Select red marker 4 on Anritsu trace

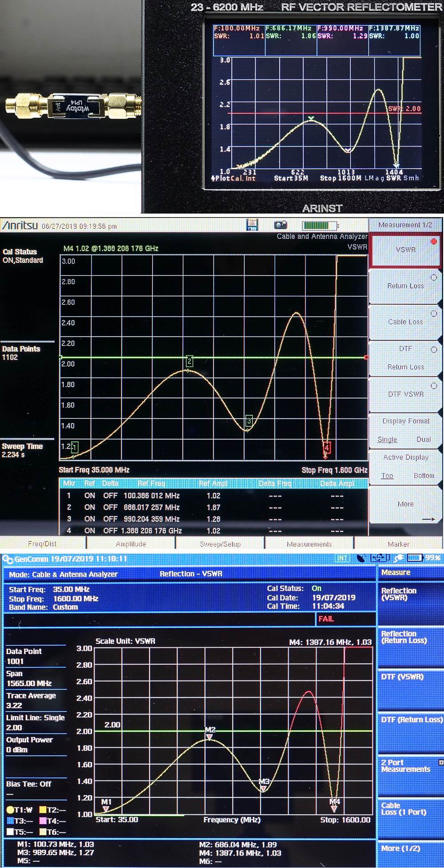[327, 448]
